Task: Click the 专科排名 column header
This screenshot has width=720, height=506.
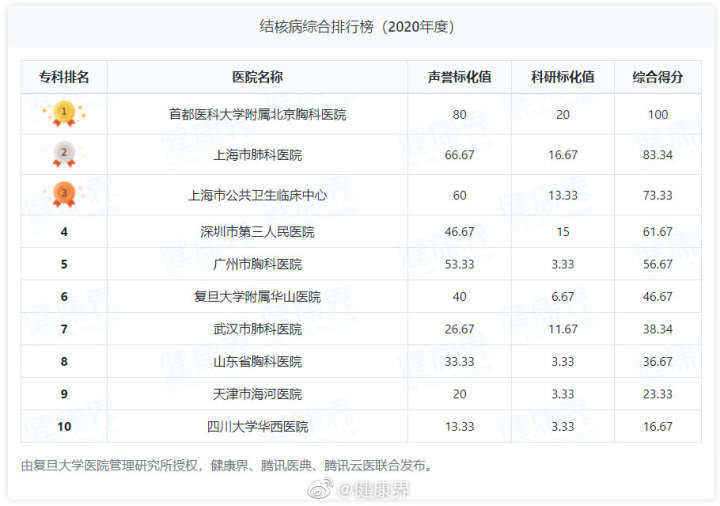Action: click(64, 77)
